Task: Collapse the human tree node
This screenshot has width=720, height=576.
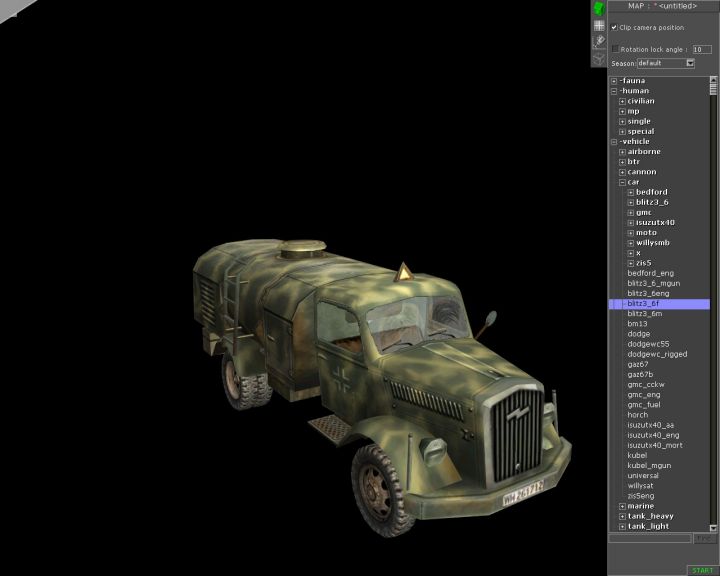Action: [x=614, y=91]
